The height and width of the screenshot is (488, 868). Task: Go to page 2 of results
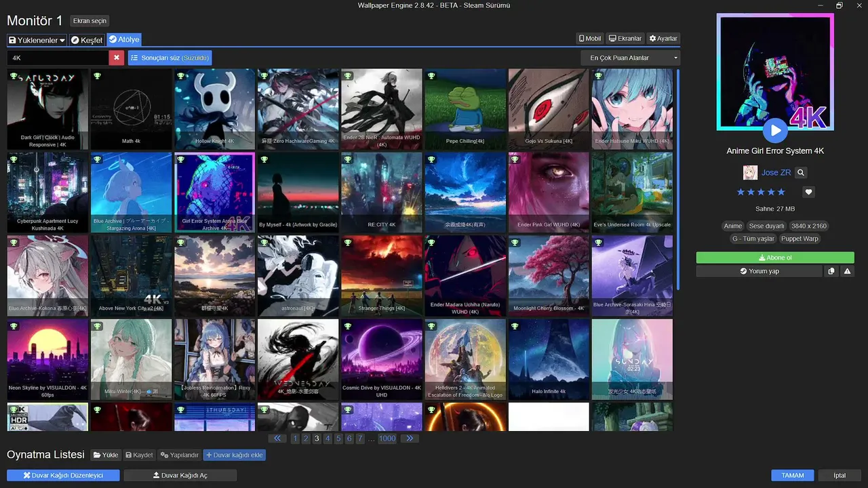point(306,439)
